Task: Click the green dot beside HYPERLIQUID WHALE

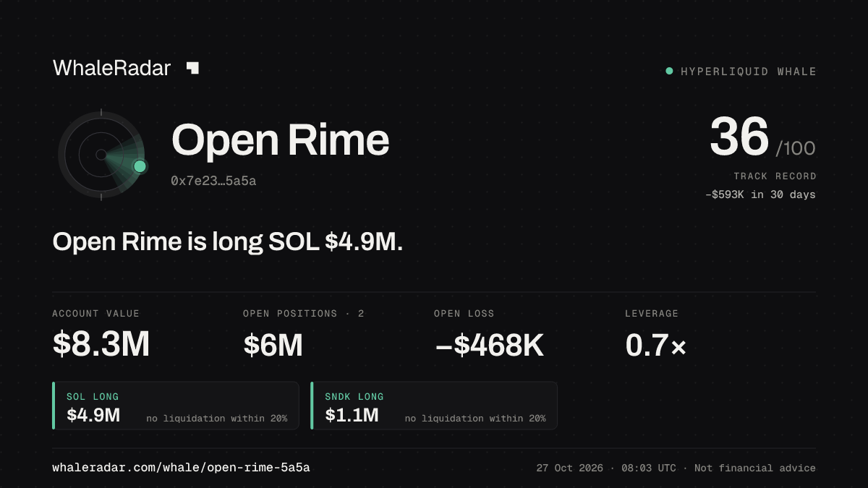Action: coord(669,71)
